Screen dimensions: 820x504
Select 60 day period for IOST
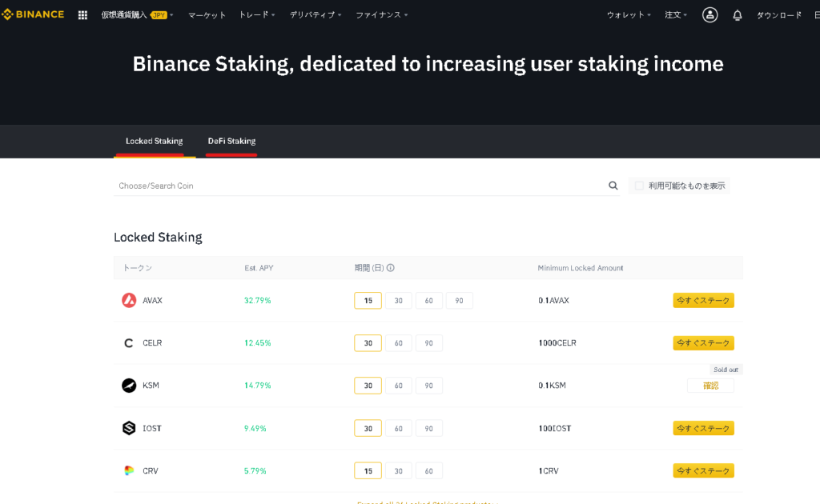[x=399, y=428]
